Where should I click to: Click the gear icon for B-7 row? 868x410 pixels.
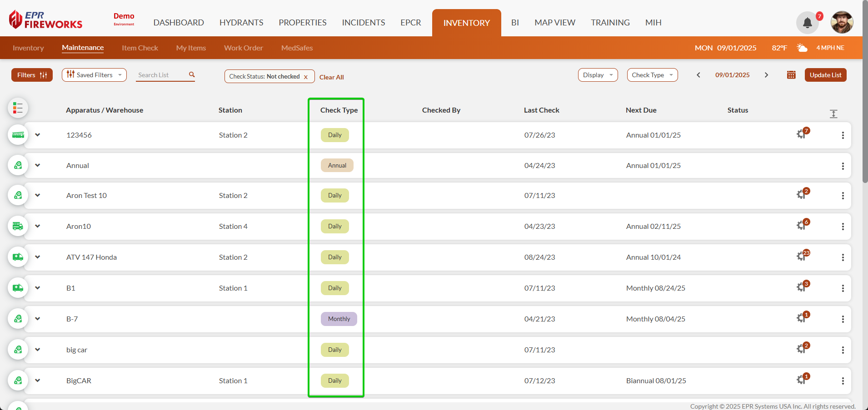pos(801,319)
